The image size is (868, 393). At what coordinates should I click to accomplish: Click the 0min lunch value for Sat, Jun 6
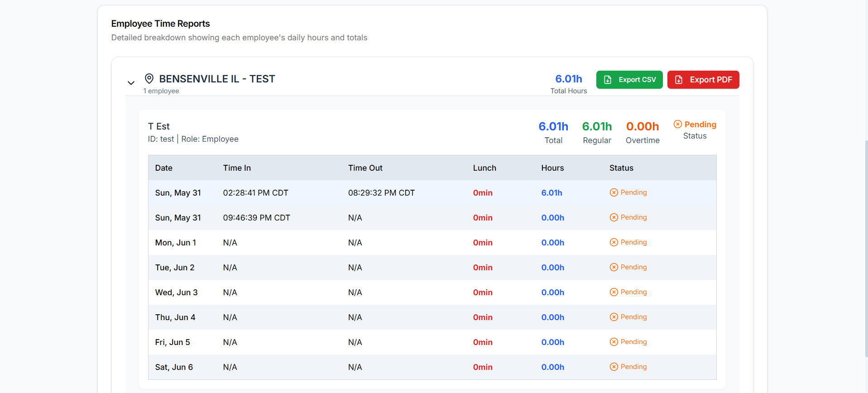point(483,367)
